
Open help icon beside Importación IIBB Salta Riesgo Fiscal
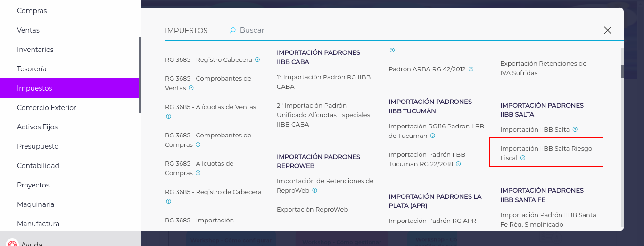pyautogui.click(x=523, y=158)
